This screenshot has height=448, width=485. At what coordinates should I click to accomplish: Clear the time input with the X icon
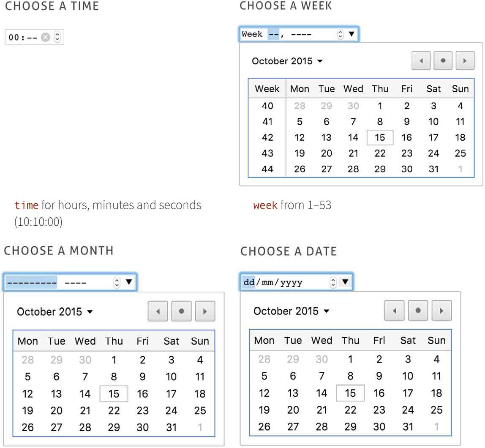click(46, 38)
